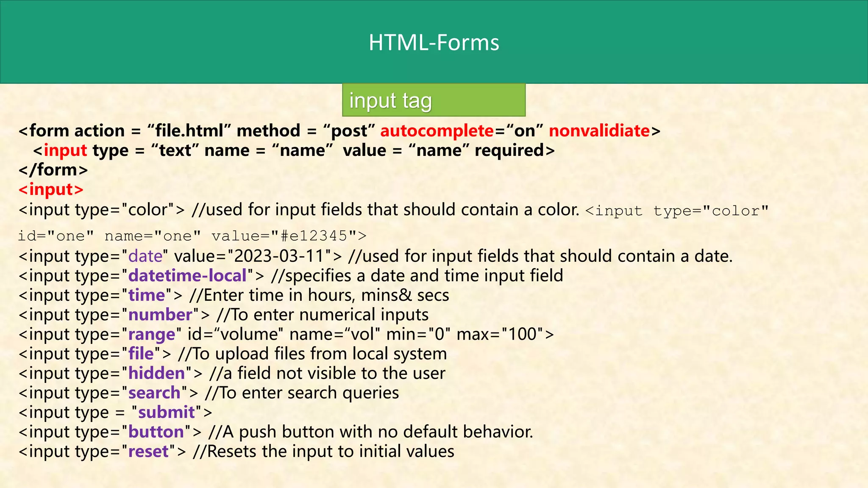This screenshot has height=488, width=868.
Task: Click the purple 'hidden' type keyword
Action: (157, 373)
